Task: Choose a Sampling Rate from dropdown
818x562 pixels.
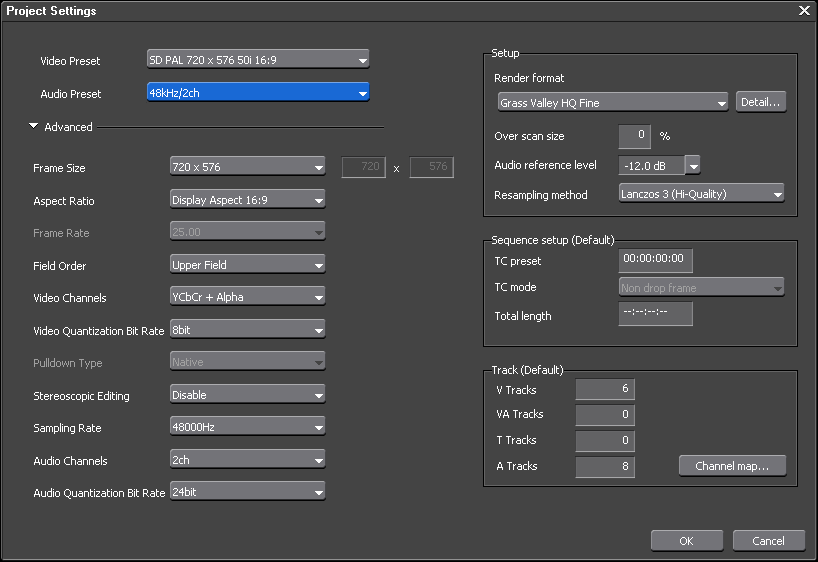Action: pyautogui.click(x=247, y=427)
